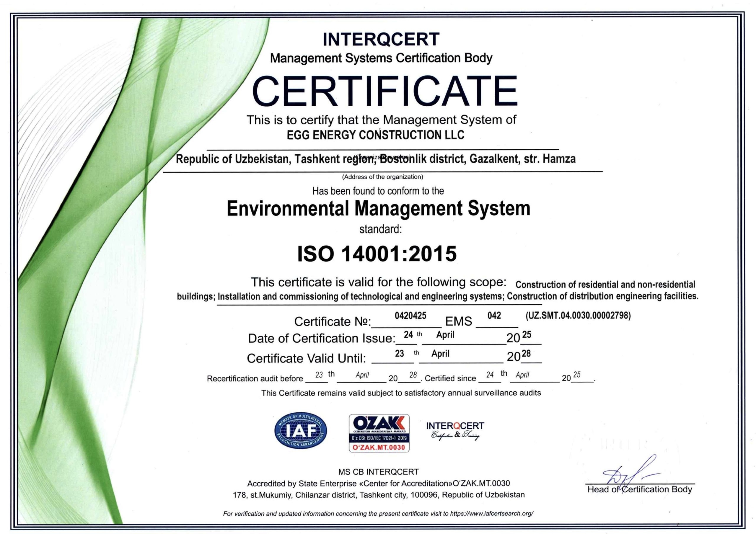Click the Date of Certification Issue month April
756x534 pixels.
[445, 335]
